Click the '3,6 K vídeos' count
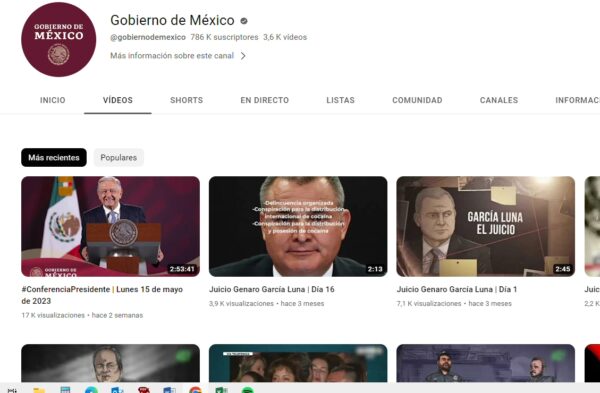Viewport: 600px width, 393px height. coord(285,37)
